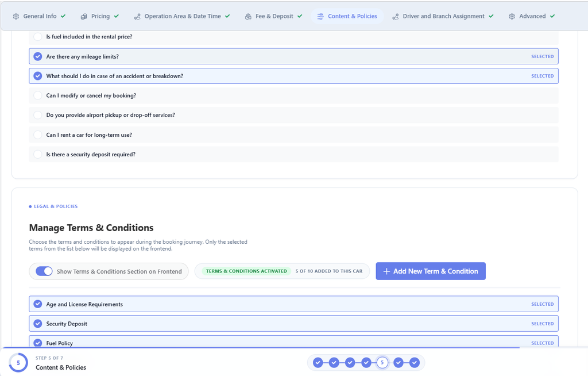Deselect the mileage limits FAQ

[293, 56]
